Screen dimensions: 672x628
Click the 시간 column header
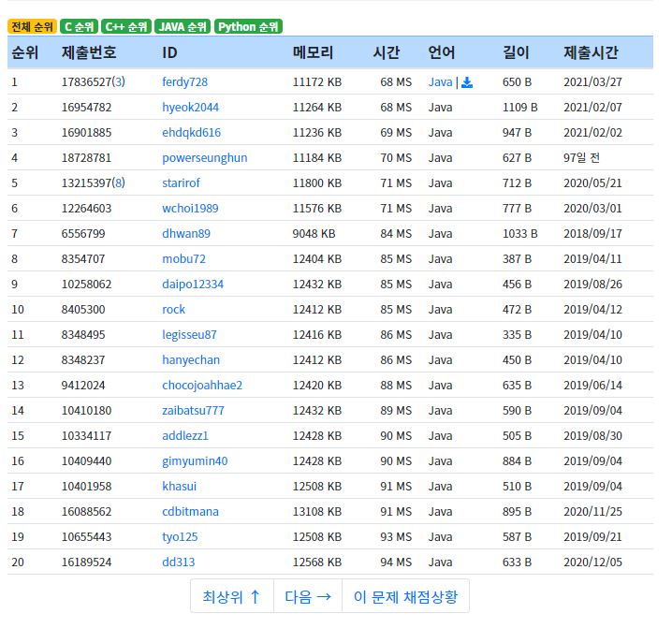pos(387,52)
